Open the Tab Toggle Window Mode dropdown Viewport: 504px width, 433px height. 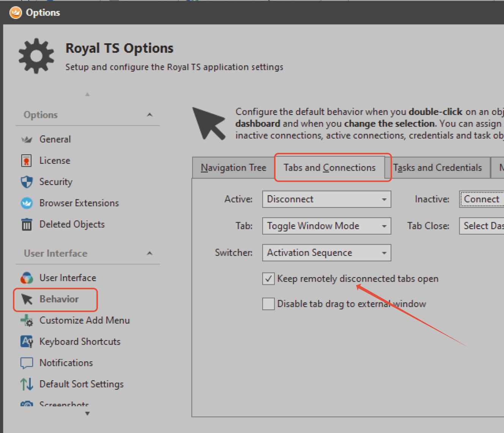384,226
